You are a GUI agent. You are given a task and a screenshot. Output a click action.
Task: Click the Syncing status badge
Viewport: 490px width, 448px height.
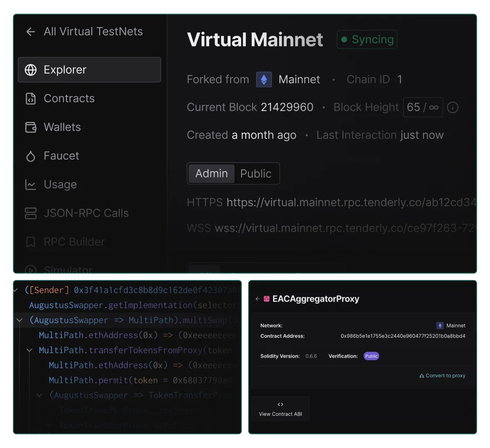367,40
